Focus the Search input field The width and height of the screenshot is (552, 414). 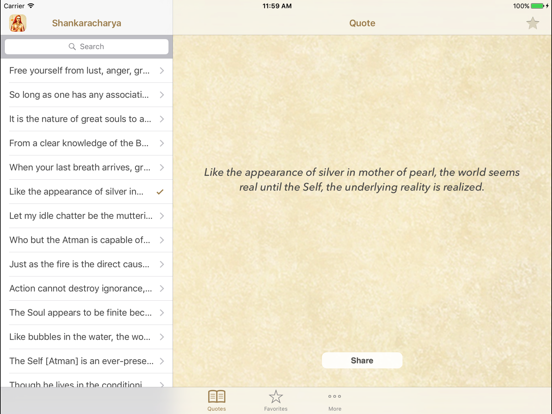point(87,46)
